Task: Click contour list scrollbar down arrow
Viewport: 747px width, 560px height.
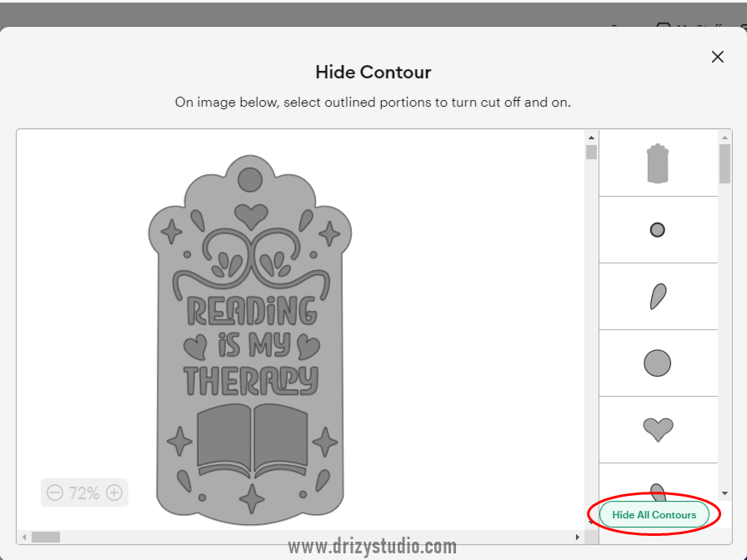Action: coord(724,493)
